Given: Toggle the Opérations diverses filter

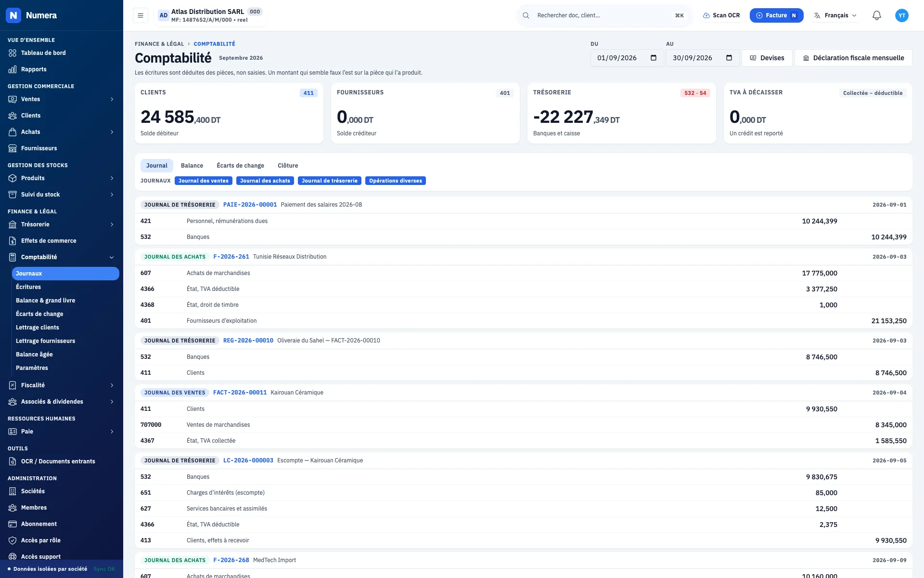Looking at the screenshot, I should [x=396, y=181].
